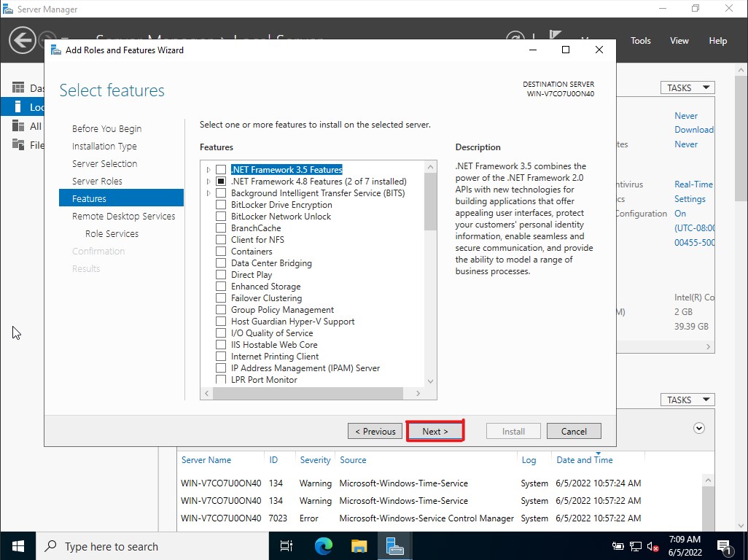Click the features list vertical scrollbar thumb

430,202
